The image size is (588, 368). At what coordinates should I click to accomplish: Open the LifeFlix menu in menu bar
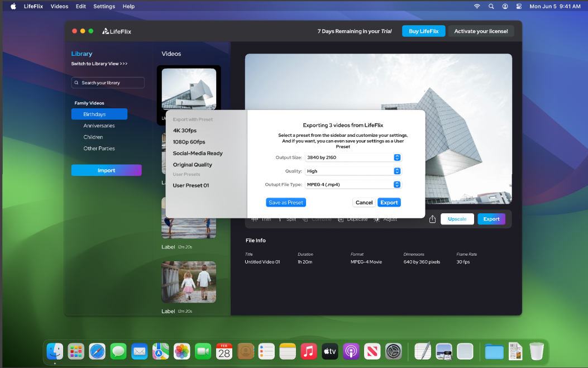[34, 6]
